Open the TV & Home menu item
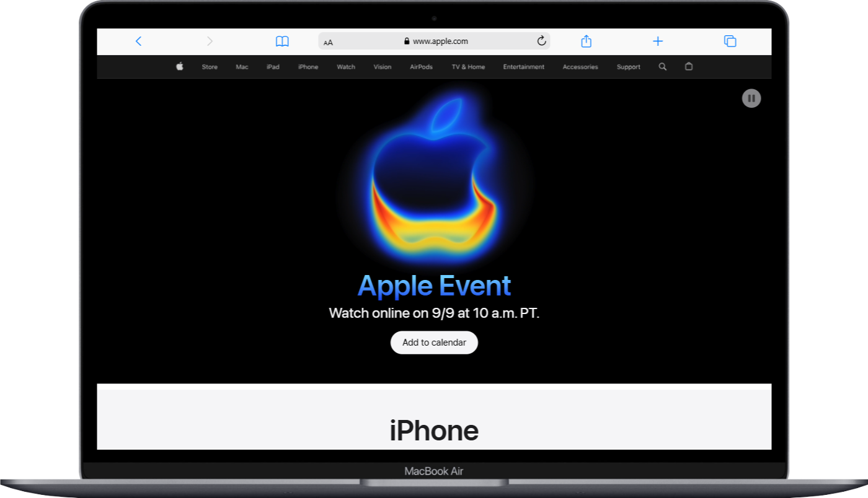This screenshot has height=498, width=868. coord(468,67)
